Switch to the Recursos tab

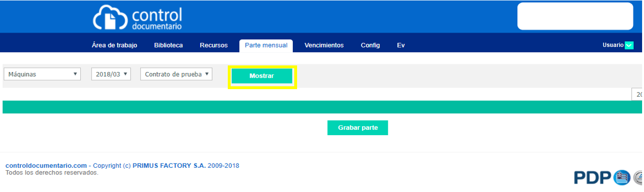214,46
